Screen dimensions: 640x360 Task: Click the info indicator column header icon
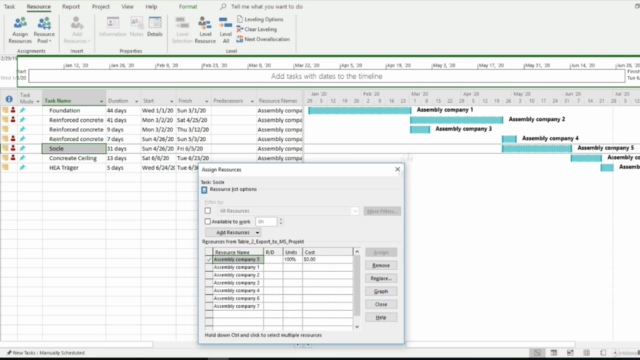pyautogui.click(x=9, y=99)
